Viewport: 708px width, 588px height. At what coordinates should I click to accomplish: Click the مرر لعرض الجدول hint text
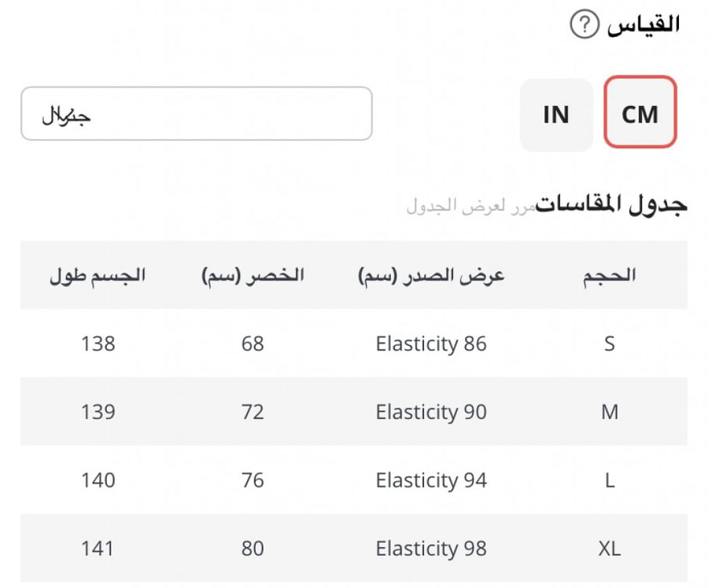[471, 206]
